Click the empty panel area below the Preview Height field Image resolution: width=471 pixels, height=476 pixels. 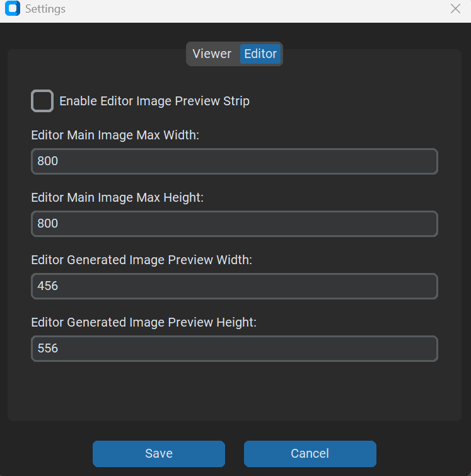tap(234, 391)
